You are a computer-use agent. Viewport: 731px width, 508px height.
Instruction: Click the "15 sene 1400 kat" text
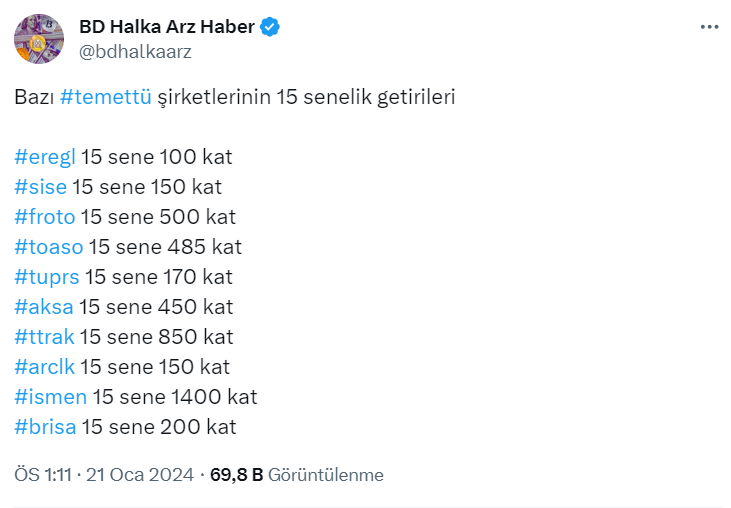[x=175, y=397]
